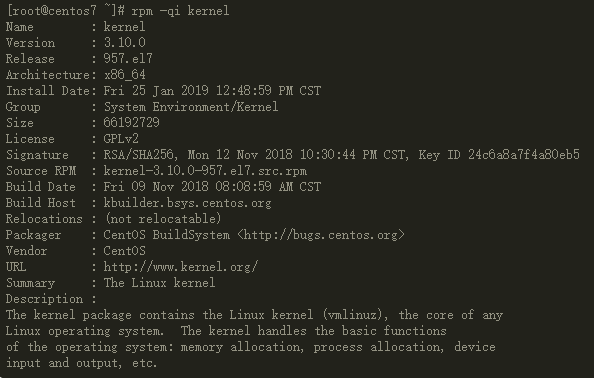Click the word vmlinuz in the description
The height and width of the screenshot is (378, 594).
[x=355, y=315]
